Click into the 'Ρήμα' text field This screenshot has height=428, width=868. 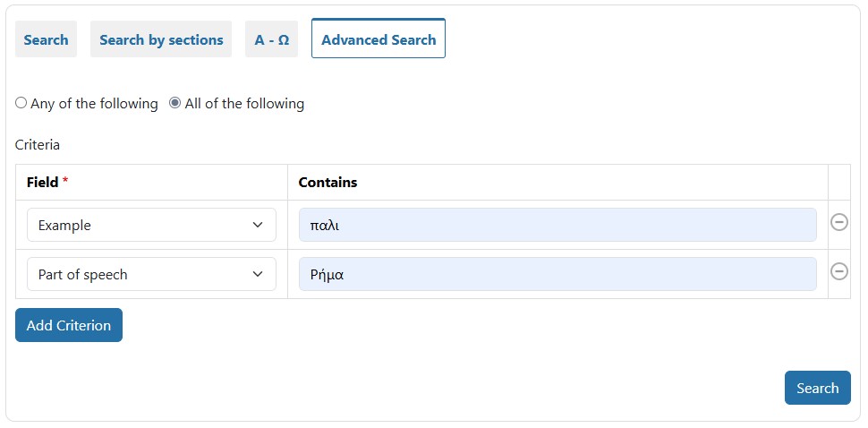coord(557,275)
